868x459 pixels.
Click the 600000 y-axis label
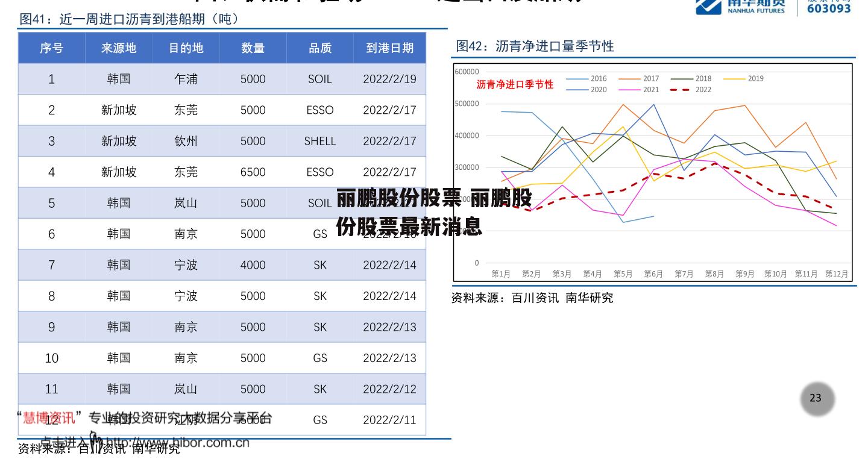pyautogui.click(x=467, y=72)
